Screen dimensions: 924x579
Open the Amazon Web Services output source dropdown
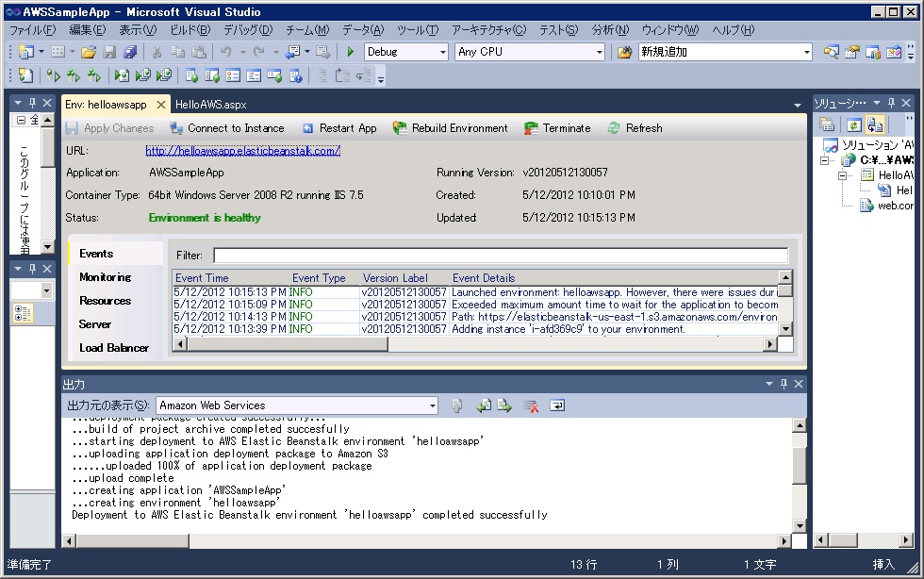(x=433, y=405)
